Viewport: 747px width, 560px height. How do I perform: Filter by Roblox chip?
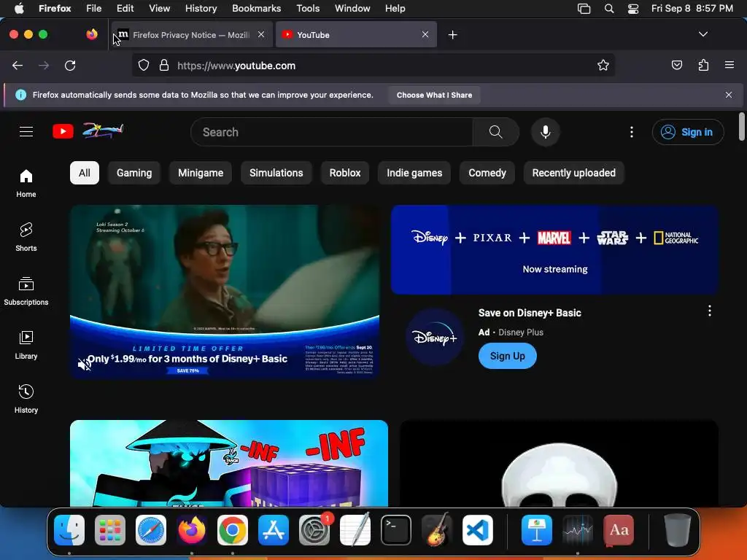pos(345,173)
